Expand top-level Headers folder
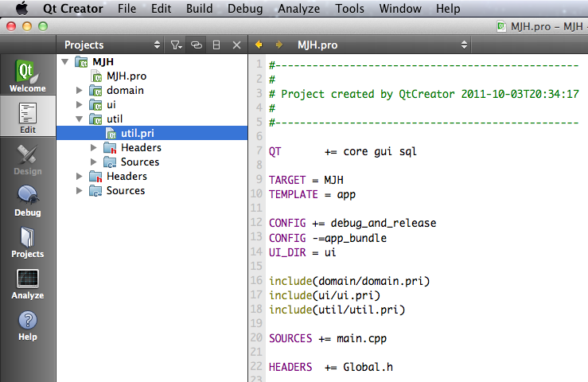 click(79, 176)
